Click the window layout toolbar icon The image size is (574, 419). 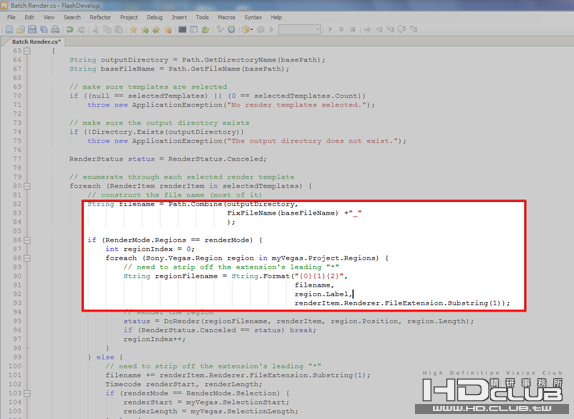(194, 29)
